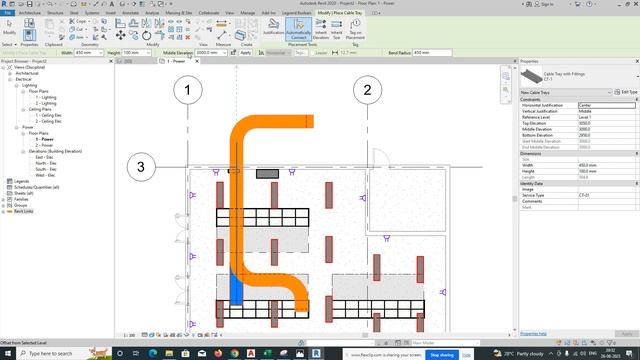640x360 pixels.
Task: Click the Offset tool icon
Action: [133, 23]
